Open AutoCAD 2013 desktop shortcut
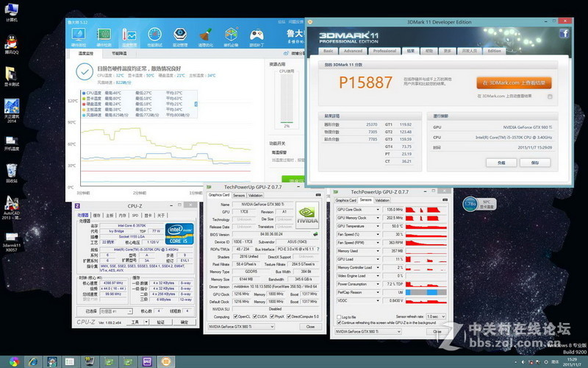Screen dimensions: 588x368 tap(12, 208)
